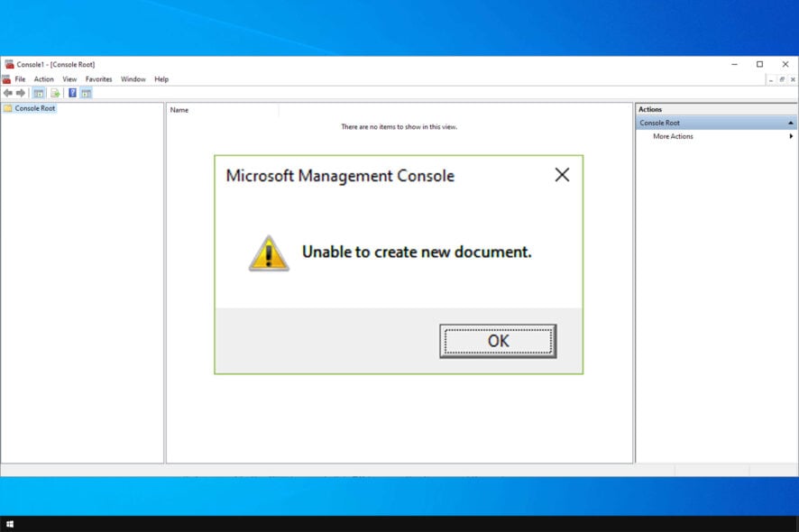Open the View menu
The width and height of the screenshot is (799, 532).
pos(69,79)
